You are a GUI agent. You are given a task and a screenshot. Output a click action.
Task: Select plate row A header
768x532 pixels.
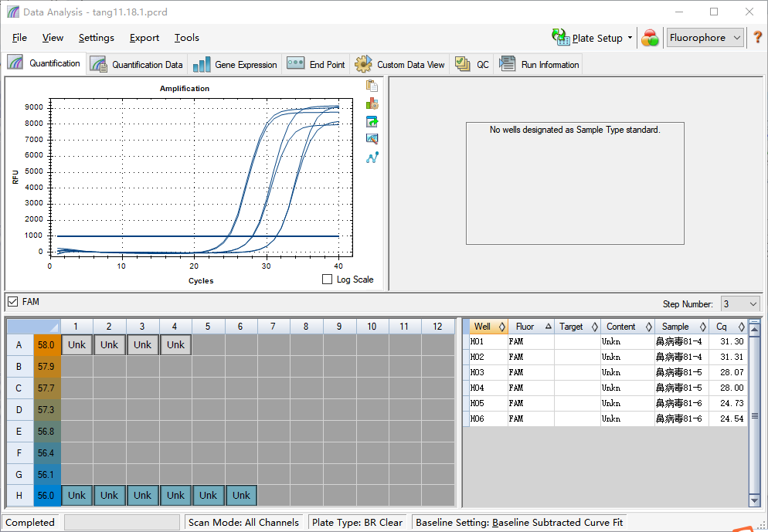point(19,344)
